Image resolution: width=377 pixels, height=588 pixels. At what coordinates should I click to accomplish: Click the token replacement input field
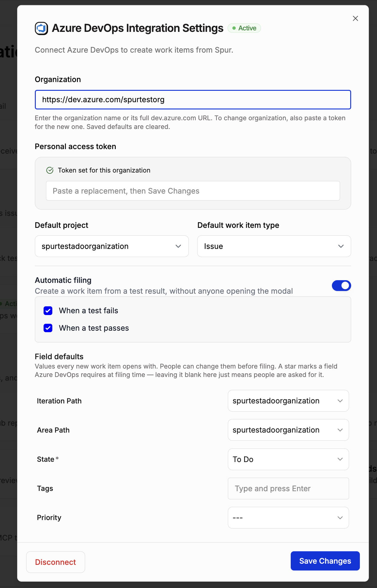pos(193,191)
